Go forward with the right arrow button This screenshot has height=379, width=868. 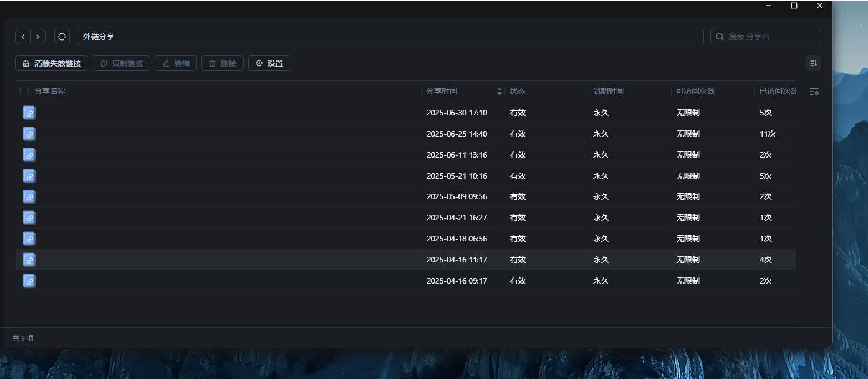coord(38,37)
